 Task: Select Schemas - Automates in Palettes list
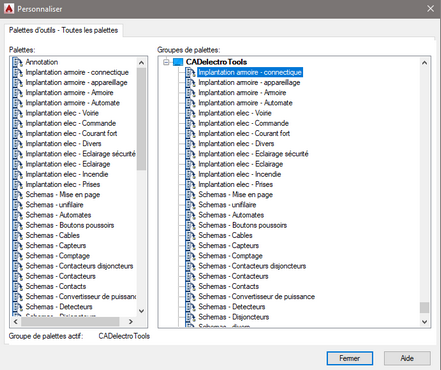tap(58, 215)
